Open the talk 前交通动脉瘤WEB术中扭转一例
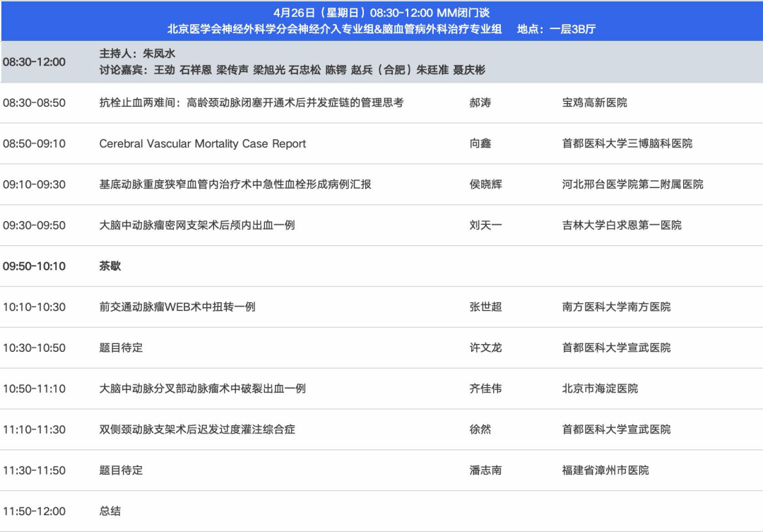This screenshot has height=532, width=763. [x=177, y=307]
